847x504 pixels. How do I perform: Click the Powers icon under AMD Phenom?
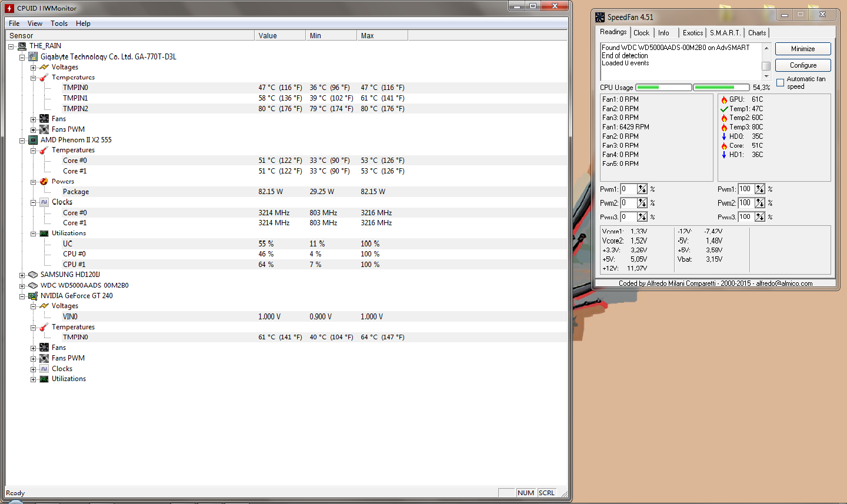tap(44, 182)
